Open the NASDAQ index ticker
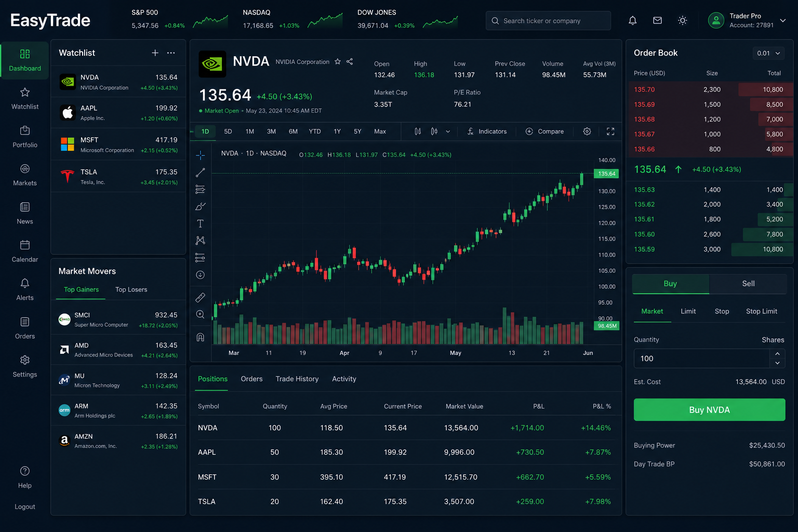This screenshot has width=798, height=532. [292, 19]
